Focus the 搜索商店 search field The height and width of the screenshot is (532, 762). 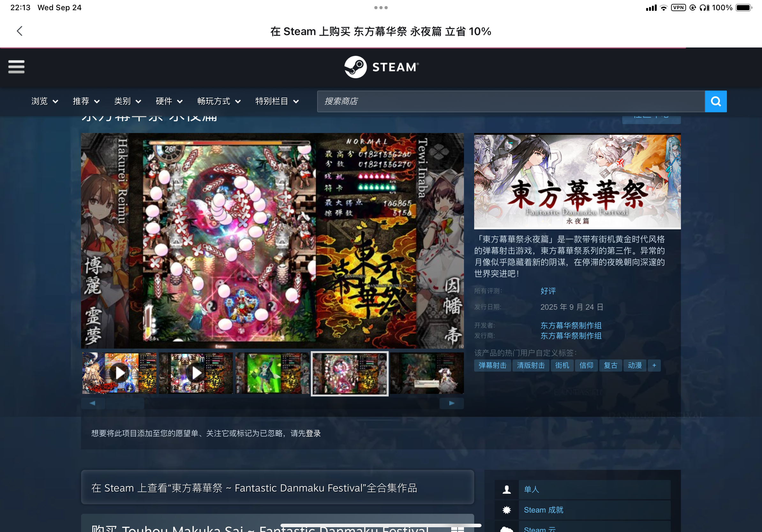click(x=511, y=101)
